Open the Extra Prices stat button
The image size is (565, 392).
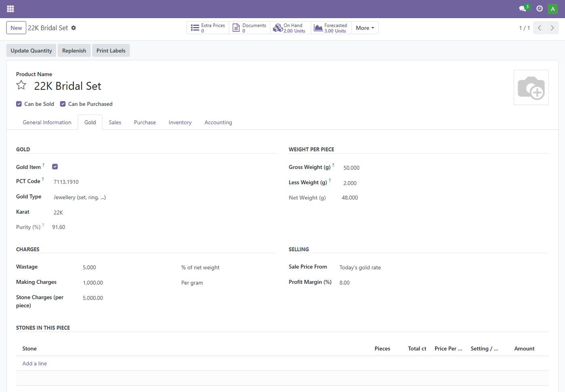coord(208,28)
